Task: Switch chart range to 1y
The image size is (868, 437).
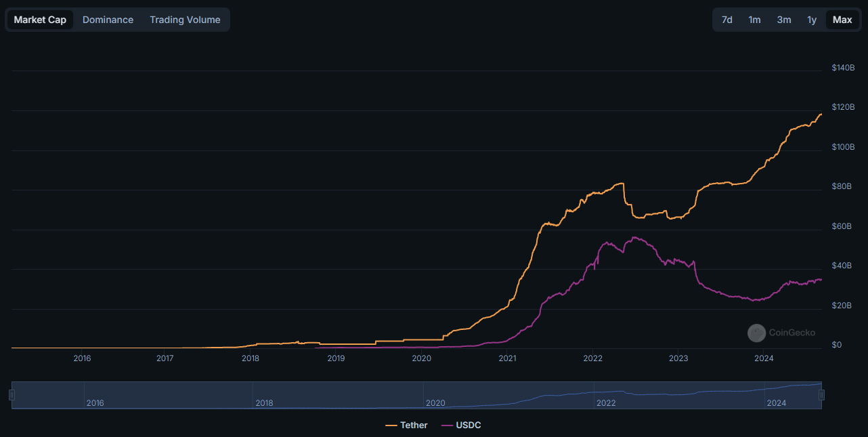Action: (x=811, y=20)
